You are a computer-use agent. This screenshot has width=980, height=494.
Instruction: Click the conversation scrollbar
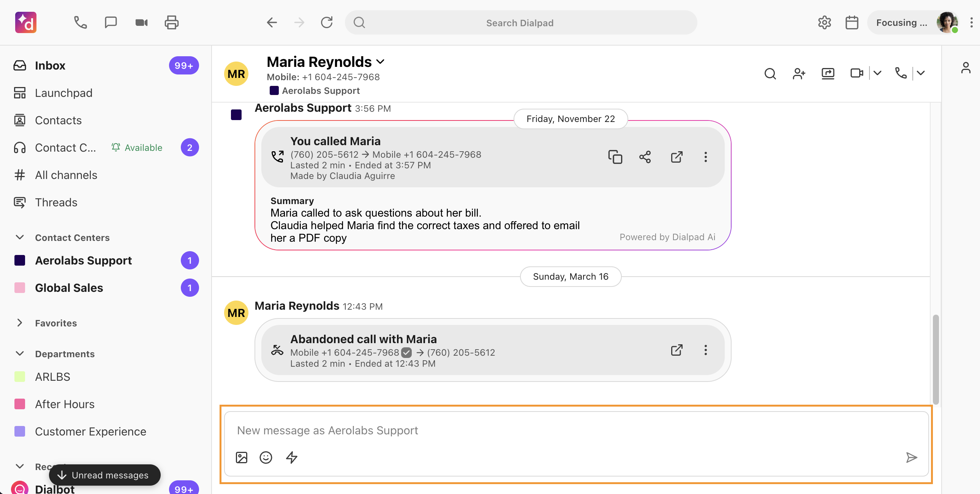click(936, 359)
